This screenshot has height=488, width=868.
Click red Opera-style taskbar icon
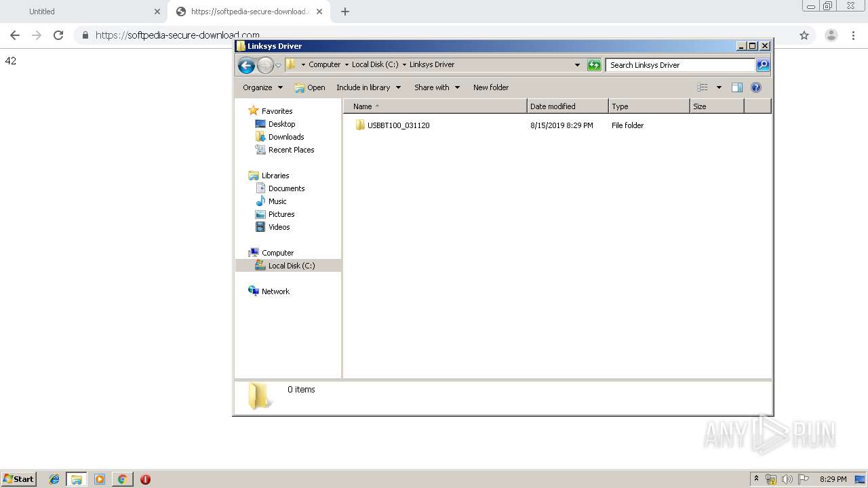[145, 479]
